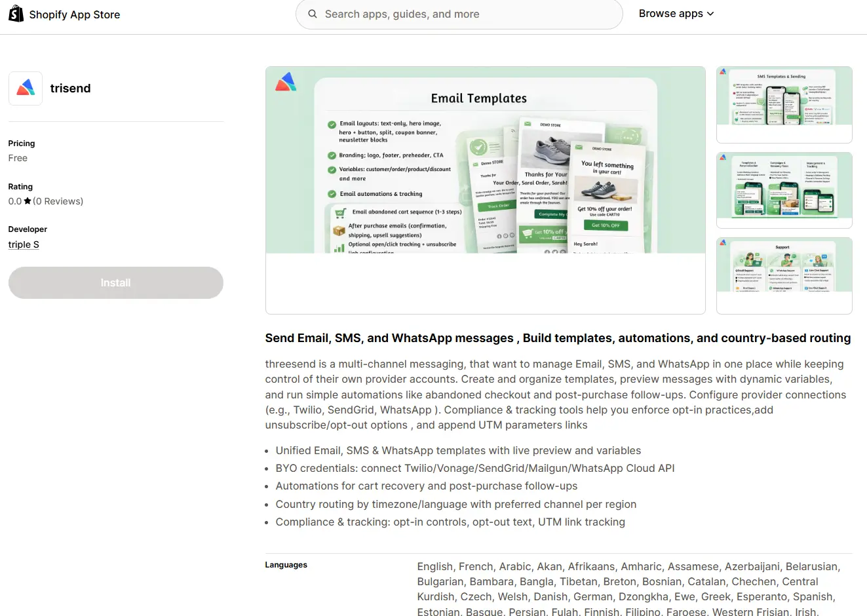Open the main Email Templates screenshot

(486, 190)
